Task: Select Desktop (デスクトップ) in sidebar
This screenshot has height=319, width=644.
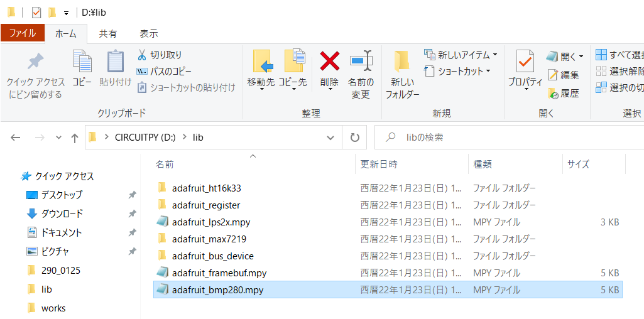Action: pos(62,195)
